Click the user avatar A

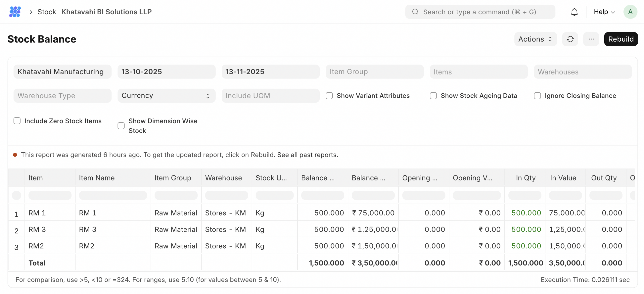630,12
